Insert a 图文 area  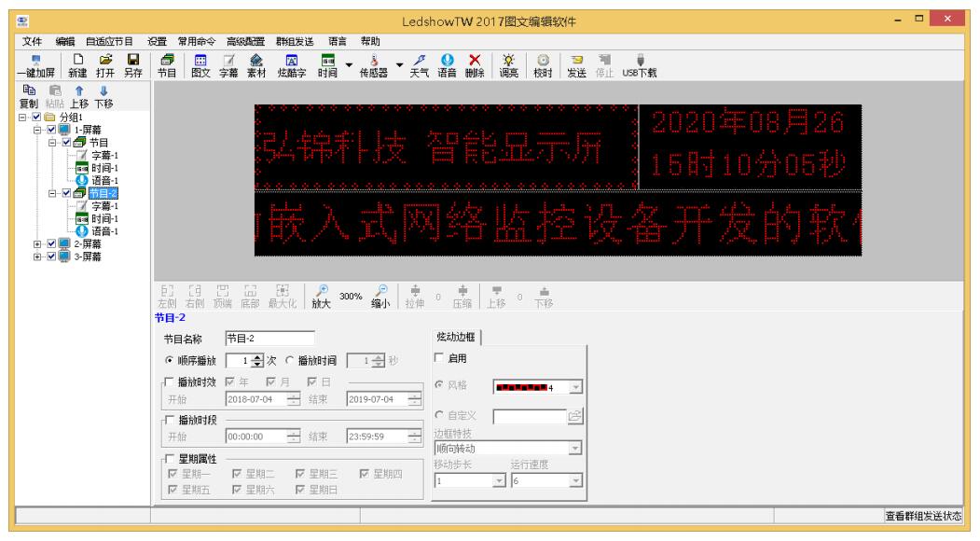coord(200,65)
